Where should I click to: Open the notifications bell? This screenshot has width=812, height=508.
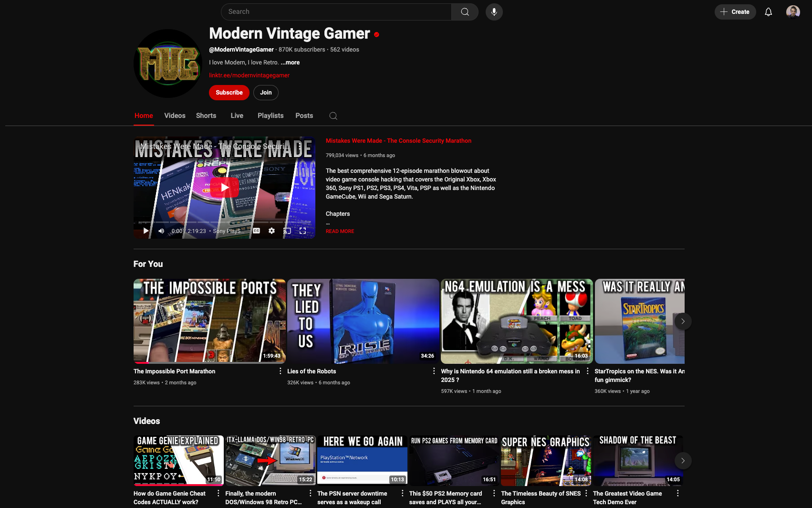coord(768,12)
